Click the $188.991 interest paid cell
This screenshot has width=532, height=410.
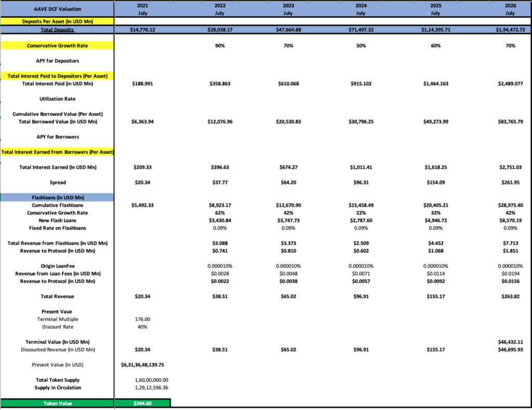[142, 84]
